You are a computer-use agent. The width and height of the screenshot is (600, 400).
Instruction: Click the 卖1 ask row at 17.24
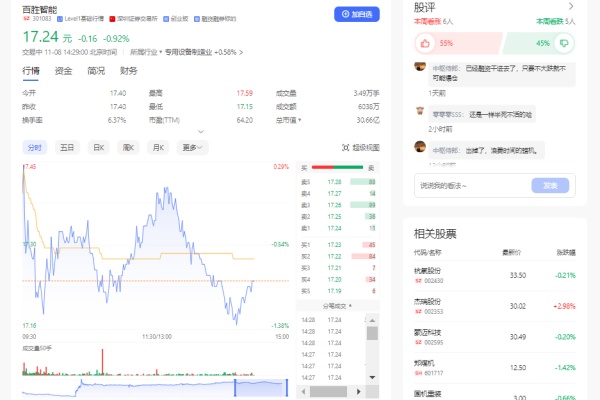338,228
